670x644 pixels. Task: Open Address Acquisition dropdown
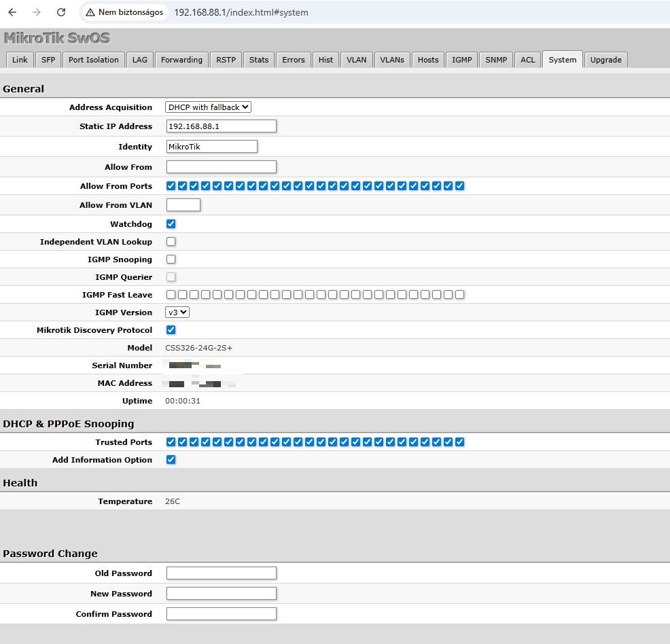coord(208,107)
